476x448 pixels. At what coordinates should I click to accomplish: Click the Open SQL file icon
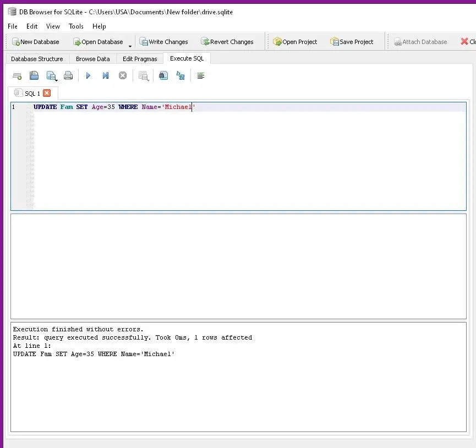(34, 75)
